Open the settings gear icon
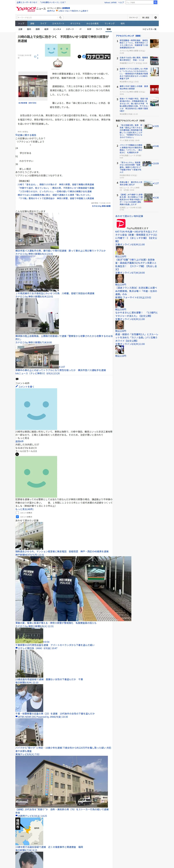 point(155,18)
